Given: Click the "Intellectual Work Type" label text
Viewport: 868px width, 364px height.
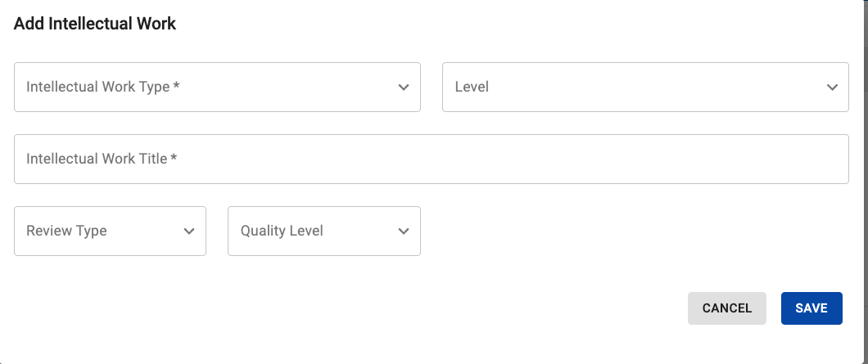Looking at the screenshot, I should pyautogui.click(x=97, y=87).
